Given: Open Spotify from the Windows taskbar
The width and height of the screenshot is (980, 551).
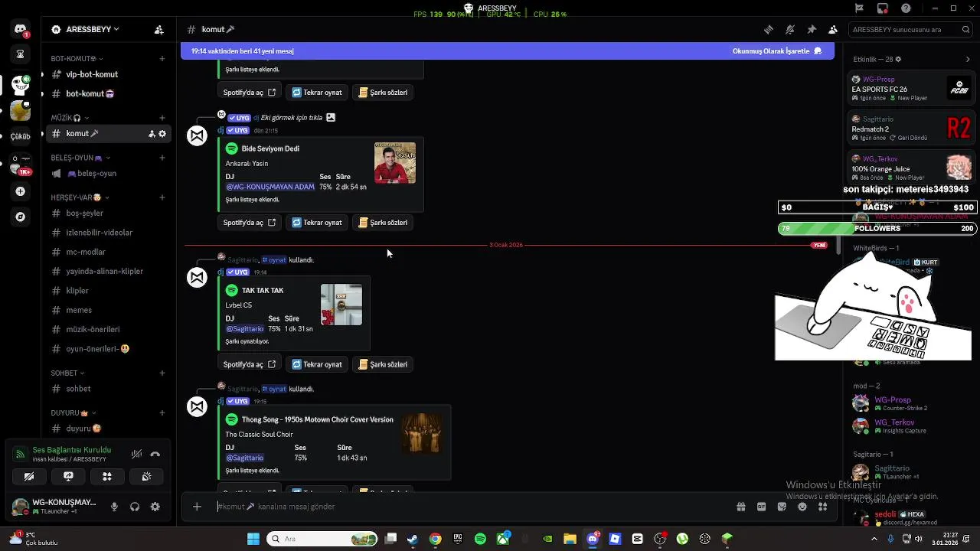Looking at the screenshot, I should click(x=480, y=539).
